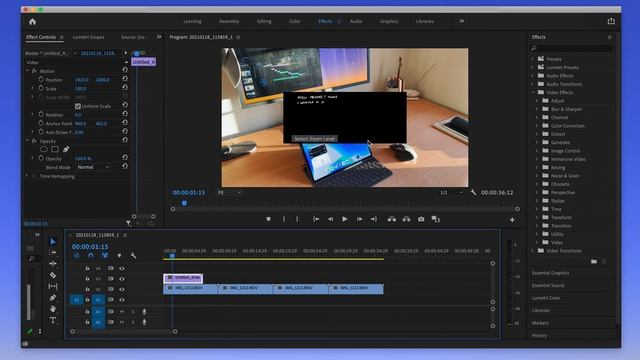The image size is (640, 360).
Task: Create a four-point rectangle opacity mask
Action: click(x=55, y=149)
